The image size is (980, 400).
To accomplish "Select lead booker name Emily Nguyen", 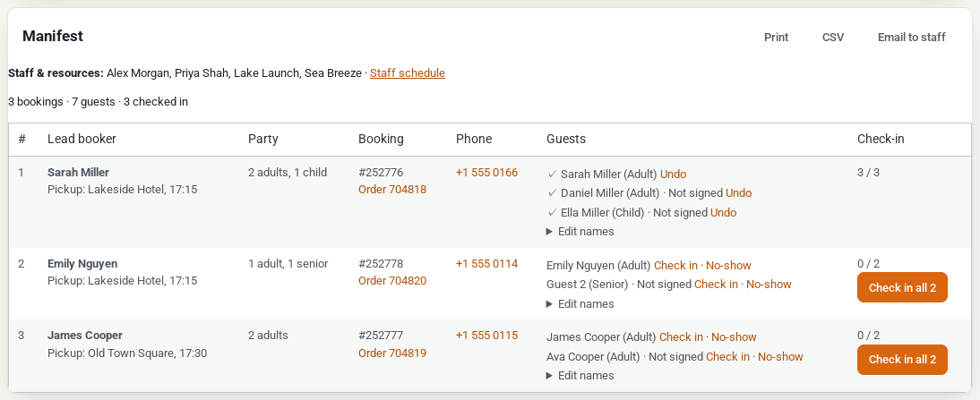I will point(82,264).
